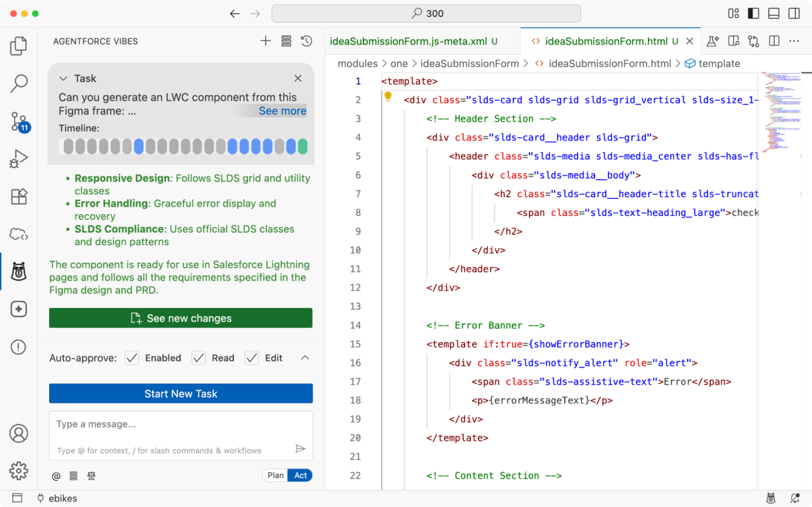Viewport: 812px width, 507px height.
Task: Click the Start New Task button
Action: [181, 393]
